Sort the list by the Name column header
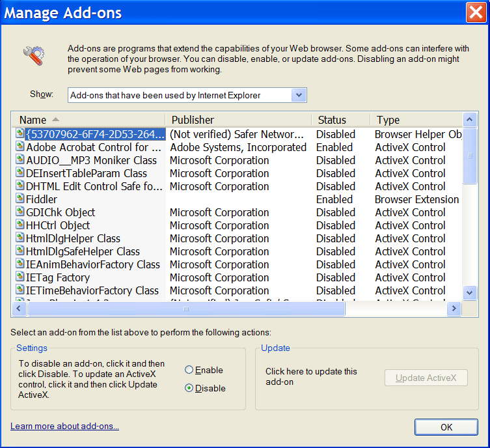Viewport: 490px width, 448px height. click(x=88, y=120)
